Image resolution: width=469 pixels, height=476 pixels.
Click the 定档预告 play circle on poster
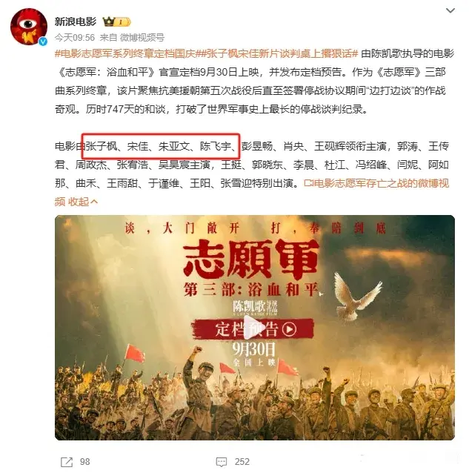coord(289,329)
